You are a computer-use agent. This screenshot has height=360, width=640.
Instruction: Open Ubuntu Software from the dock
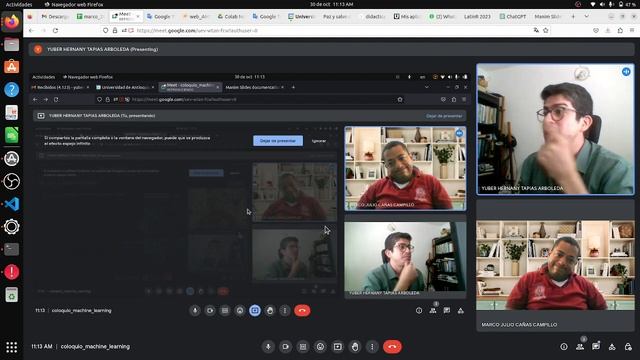tap(11, 67)
